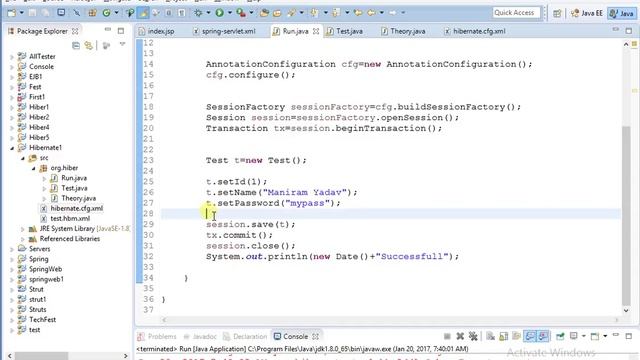
Task: Click the Package Explorer view tab
Action: [43, 31]
